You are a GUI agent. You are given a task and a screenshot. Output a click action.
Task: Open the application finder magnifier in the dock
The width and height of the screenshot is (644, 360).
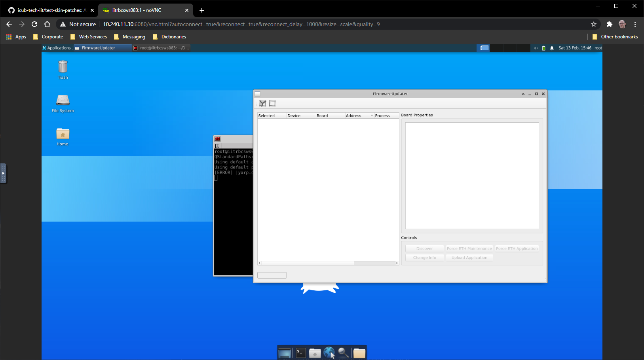[x=343, y=352]
